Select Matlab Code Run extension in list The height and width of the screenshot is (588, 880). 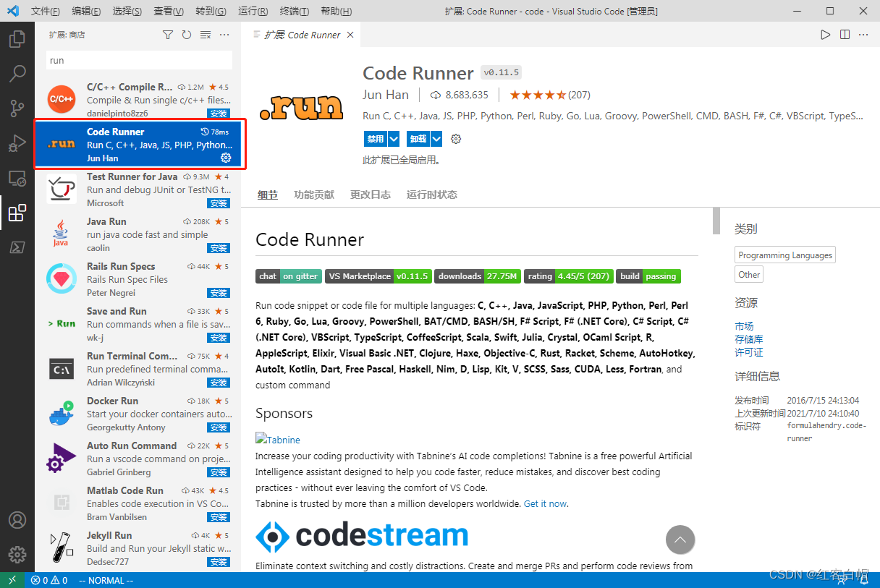tap(137, 503)
